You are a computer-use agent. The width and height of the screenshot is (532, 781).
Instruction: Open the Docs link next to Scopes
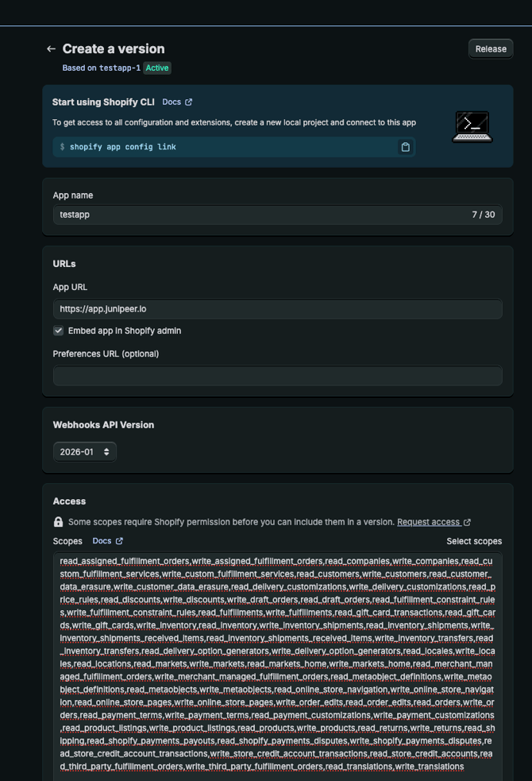click(x=102, y=541)
